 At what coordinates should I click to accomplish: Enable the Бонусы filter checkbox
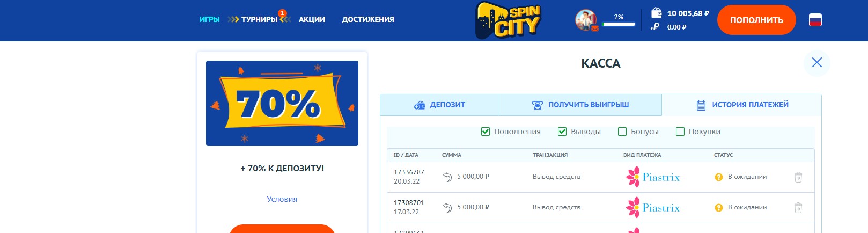pos(622,132)
